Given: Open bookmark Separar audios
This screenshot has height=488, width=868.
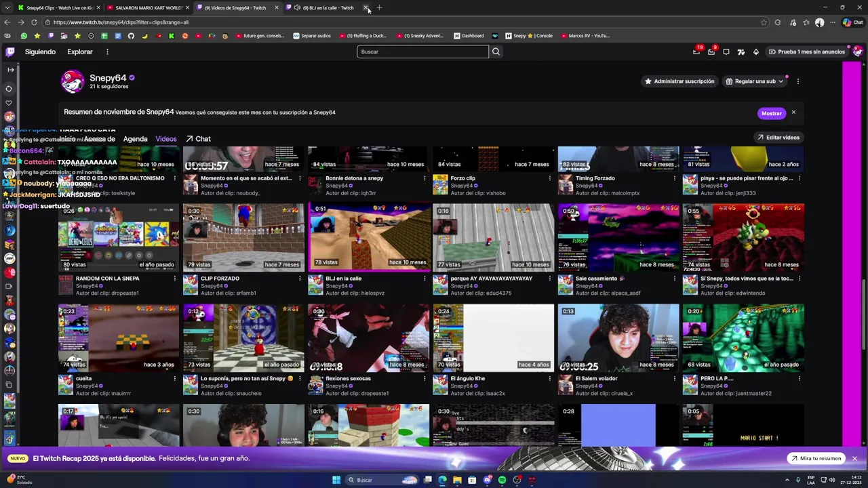Looking at the screenshot, I should (312, 36).
